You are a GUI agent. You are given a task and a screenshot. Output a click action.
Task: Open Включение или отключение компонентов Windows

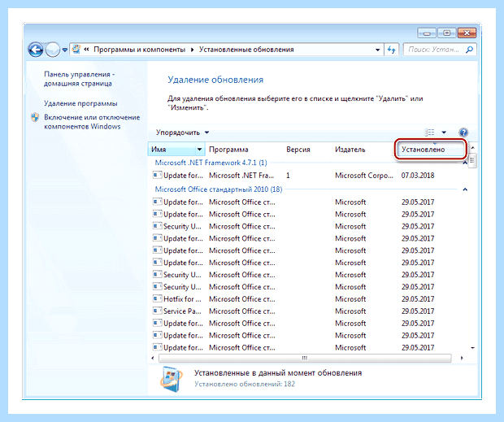point(92,122)
